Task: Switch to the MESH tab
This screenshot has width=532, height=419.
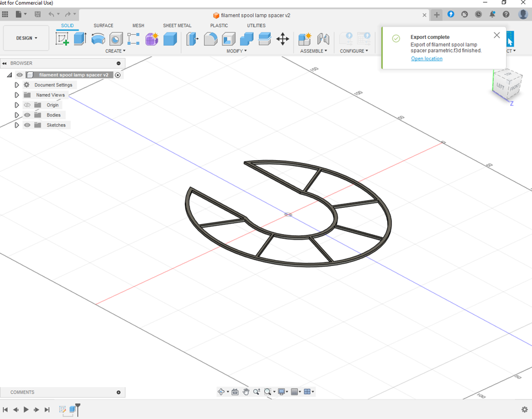Action: pos(138,25)
